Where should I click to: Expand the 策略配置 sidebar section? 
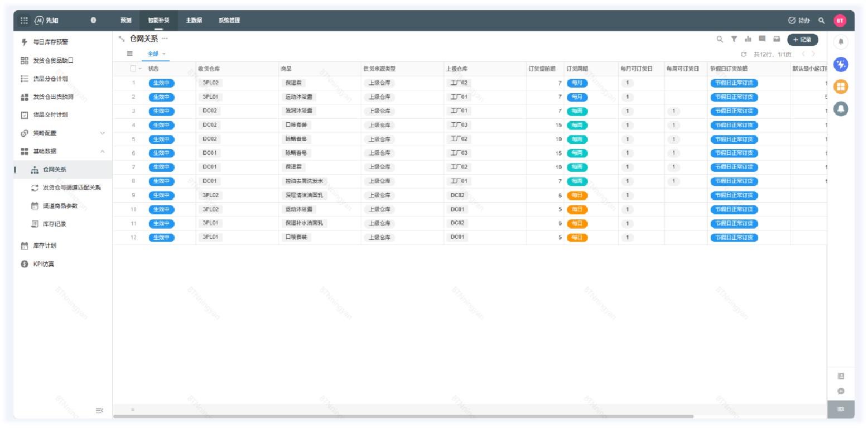click(102, 133)
